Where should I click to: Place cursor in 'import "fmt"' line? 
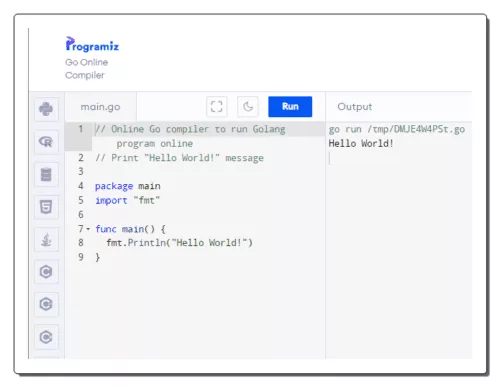[128, 200]
